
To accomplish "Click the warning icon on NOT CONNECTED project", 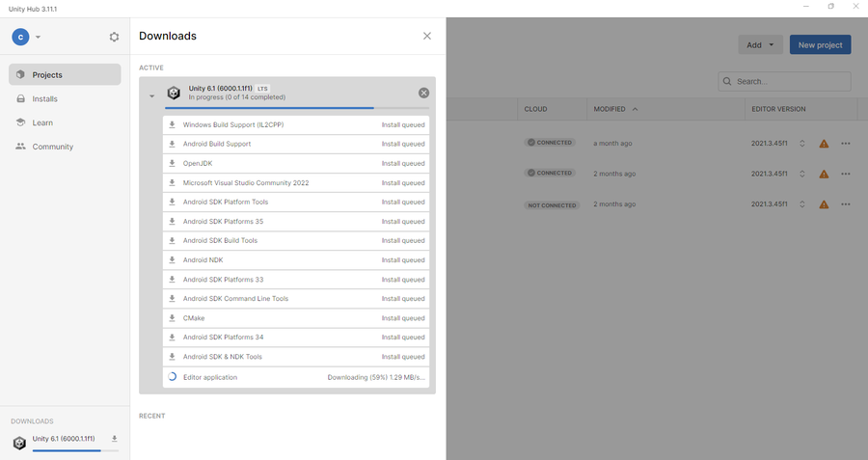I will click(824, 204).
